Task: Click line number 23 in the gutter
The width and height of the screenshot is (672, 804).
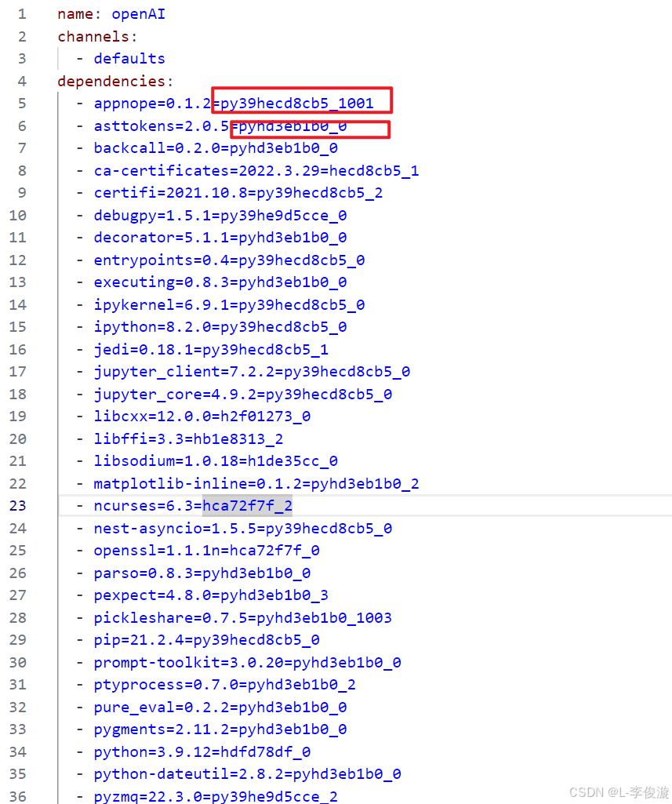Action: coord(17,505)
